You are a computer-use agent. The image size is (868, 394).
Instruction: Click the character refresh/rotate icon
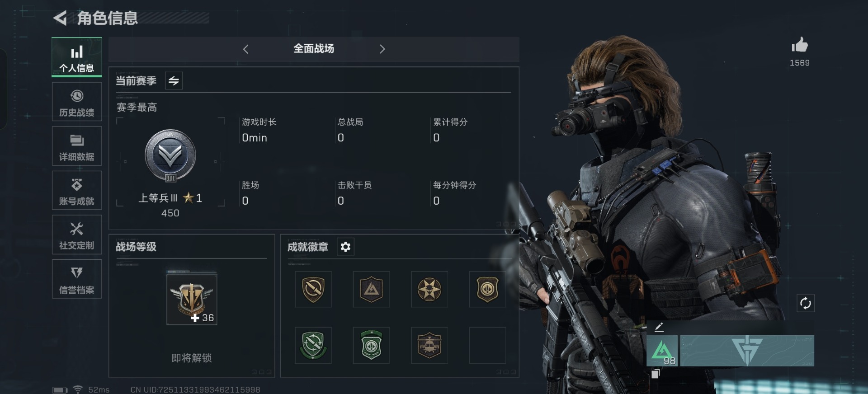(x=805, y=303)
